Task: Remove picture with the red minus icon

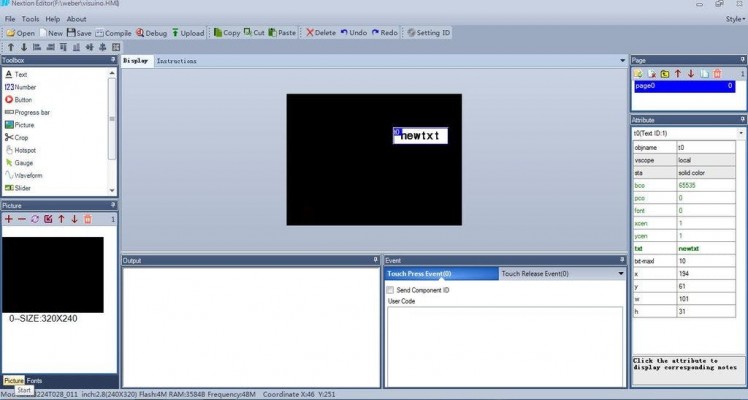Action: pos(22,219)
